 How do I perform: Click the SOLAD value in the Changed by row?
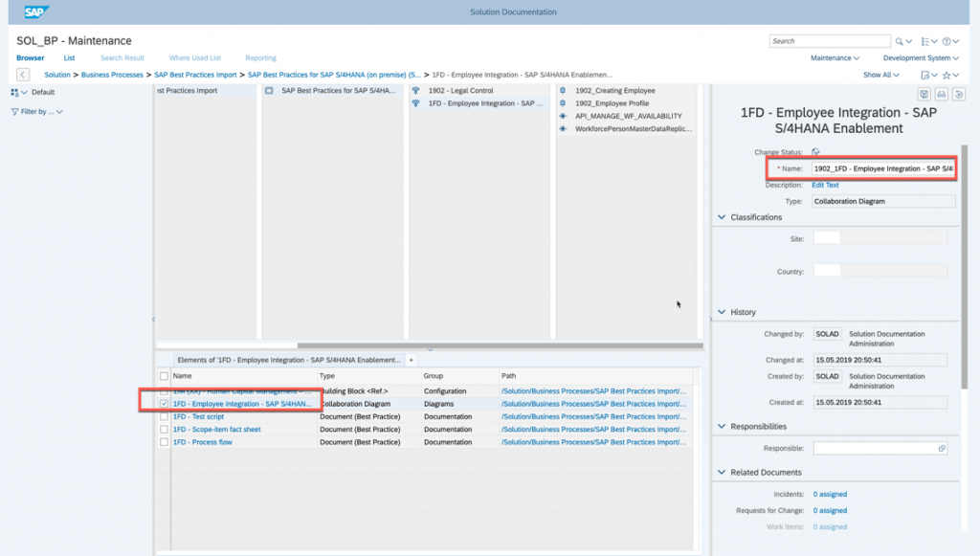pos(827,334)
